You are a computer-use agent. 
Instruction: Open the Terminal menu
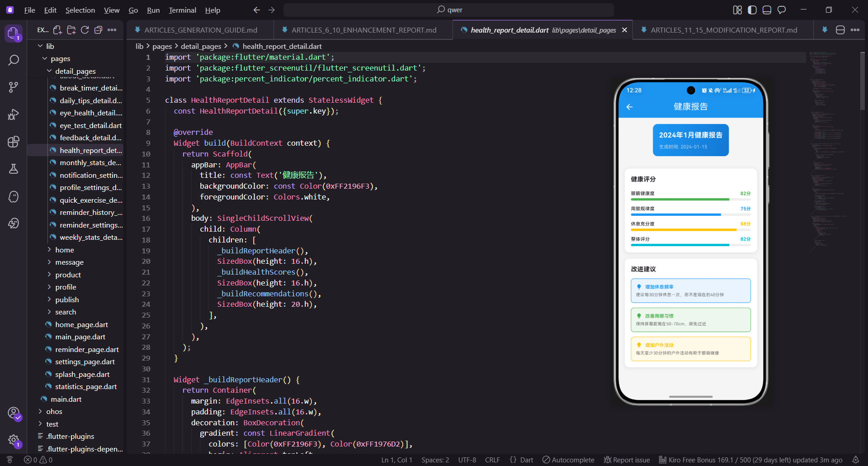[182, 10]
